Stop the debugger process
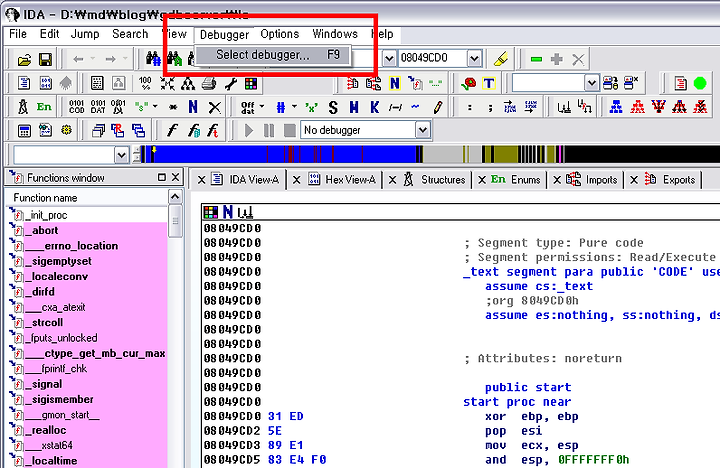 click(x=289, y=130)
